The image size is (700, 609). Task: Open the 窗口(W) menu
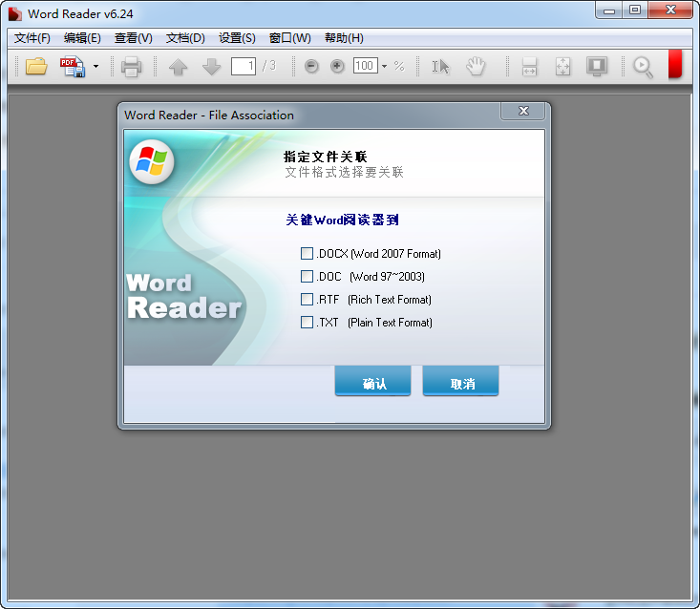pos(289,38)
